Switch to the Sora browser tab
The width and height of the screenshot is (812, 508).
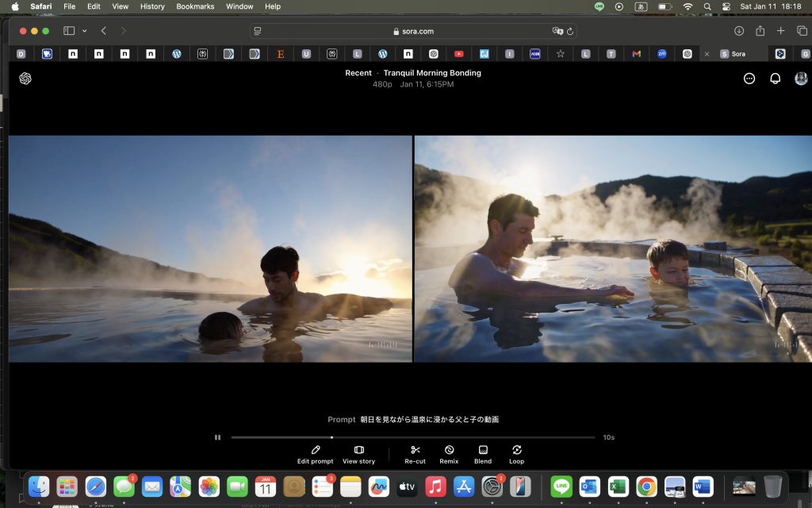(737, 54)
